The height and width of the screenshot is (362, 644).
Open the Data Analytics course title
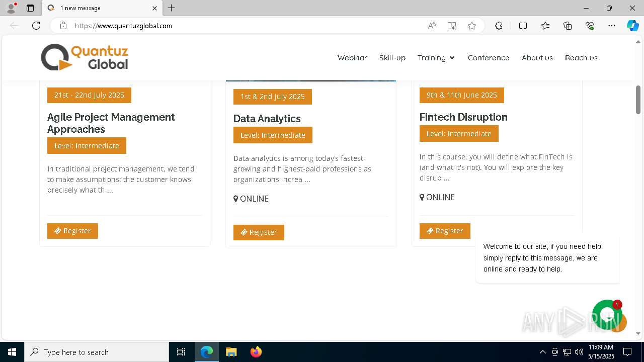click(x=267, y=119)
